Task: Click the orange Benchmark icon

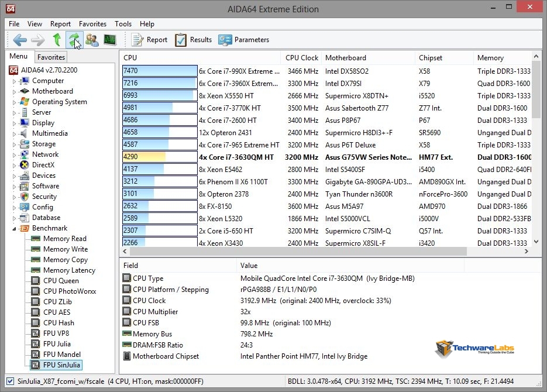Action: click(x=25, y=228)
